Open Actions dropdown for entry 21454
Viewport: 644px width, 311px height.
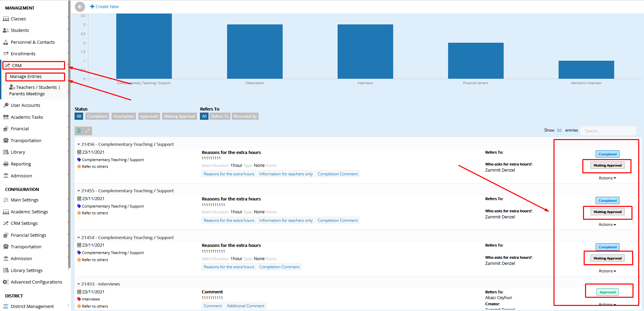(x=607, y=271)
